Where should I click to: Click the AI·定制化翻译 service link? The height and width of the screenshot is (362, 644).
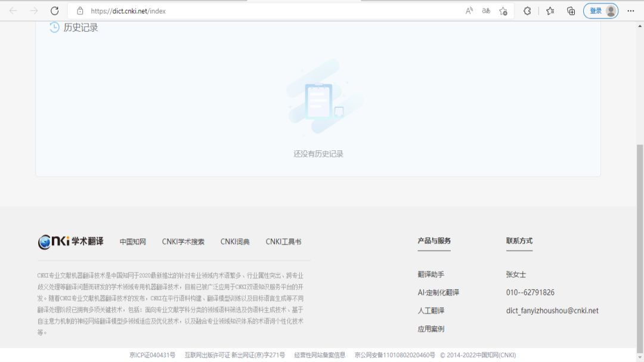click(x=438, y=293)
